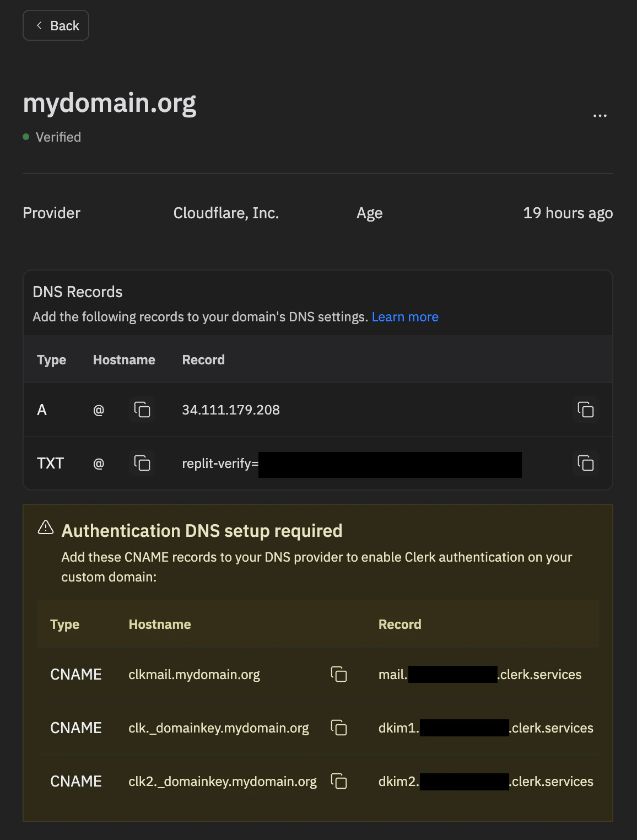The width and height of the screenshot is (637, 840).
Task: Click the DNS Records section header
Action: [78, 292]
